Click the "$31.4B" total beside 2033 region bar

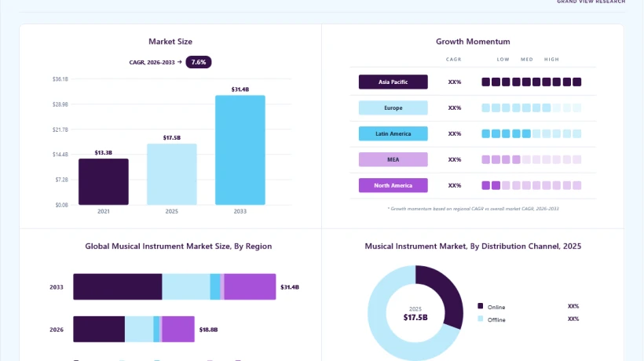290,287
